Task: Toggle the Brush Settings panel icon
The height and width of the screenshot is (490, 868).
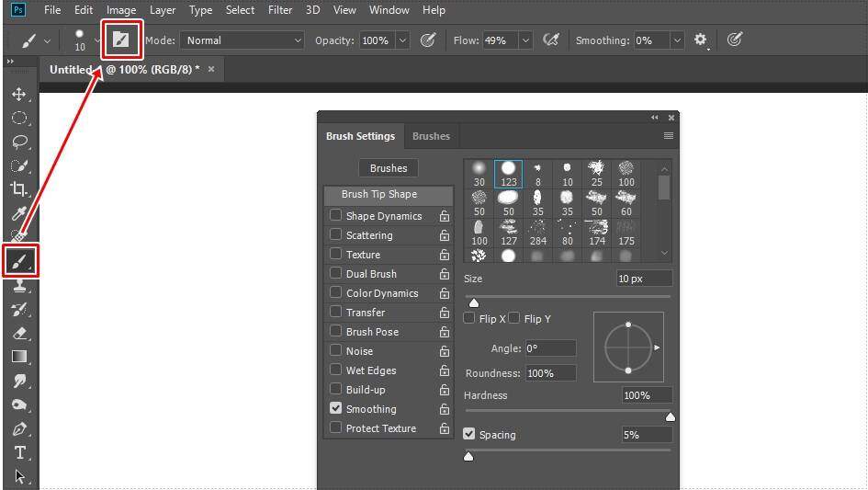Action: click(x=120, y=40)
